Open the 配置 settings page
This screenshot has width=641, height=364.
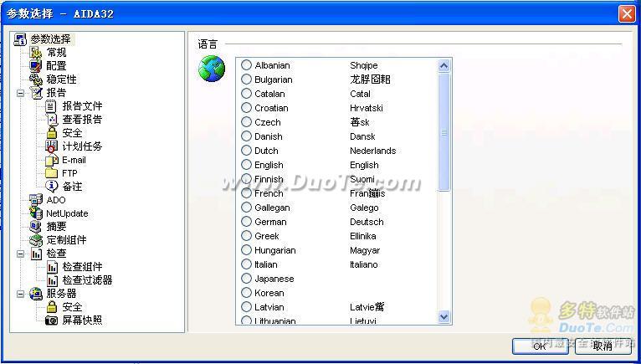56,66
